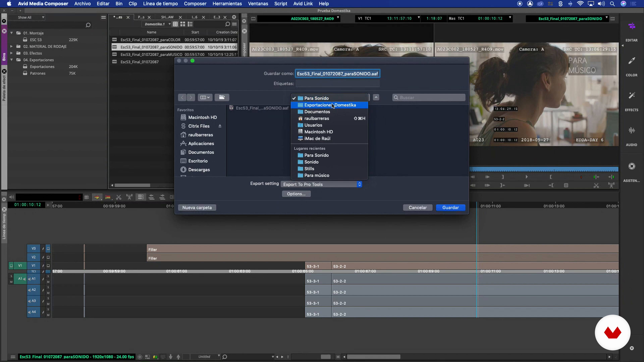
Task: Click the scissors add edit icon in timeline toolbar
Action: (119, 197)
